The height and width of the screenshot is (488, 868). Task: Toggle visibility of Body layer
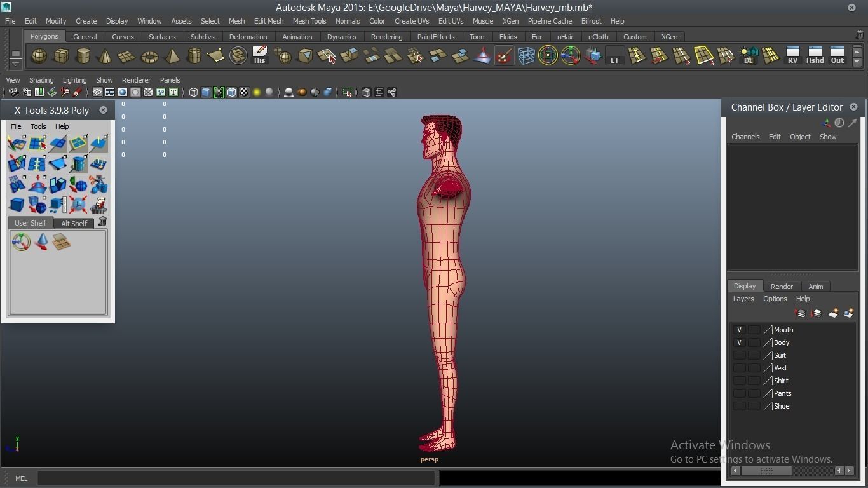tap(739, 342)
